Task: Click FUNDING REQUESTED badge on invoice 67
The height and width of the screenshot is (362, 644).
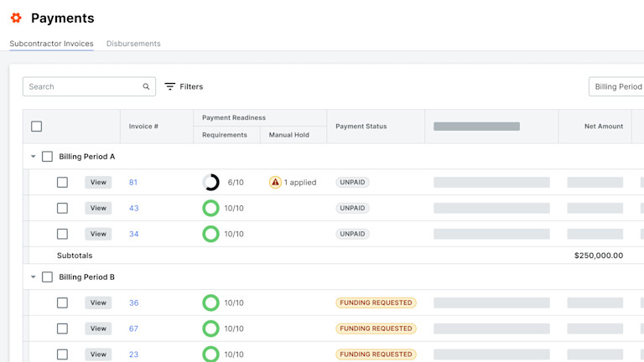Action: pyautogui.click(x=376, y=328)
